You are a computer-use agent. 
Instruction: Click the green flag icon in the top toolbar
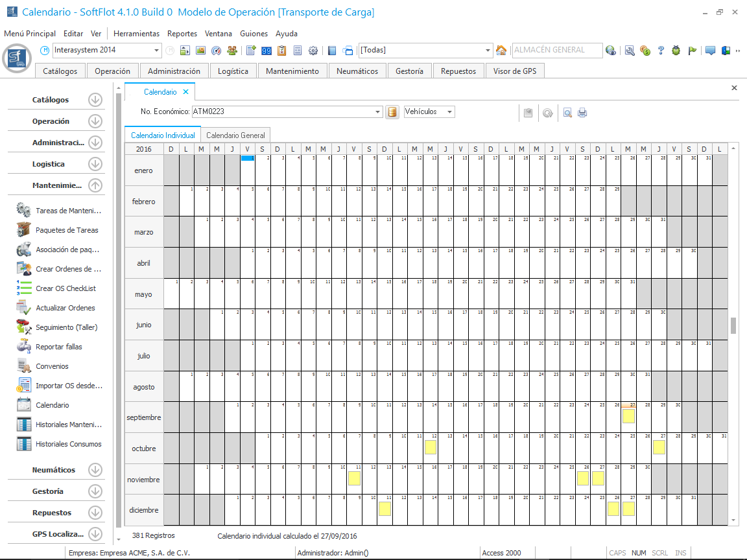[692, 51]
